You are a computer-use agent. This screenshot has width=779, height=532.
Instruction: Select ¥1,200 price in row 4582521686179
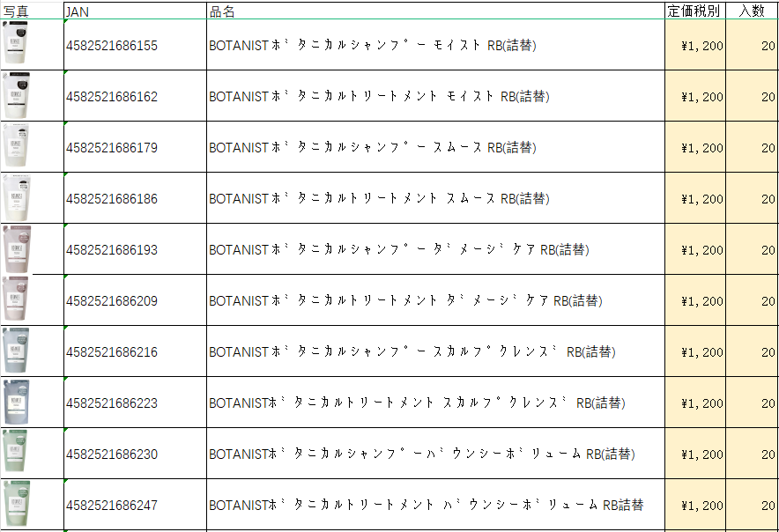(695, 147)
